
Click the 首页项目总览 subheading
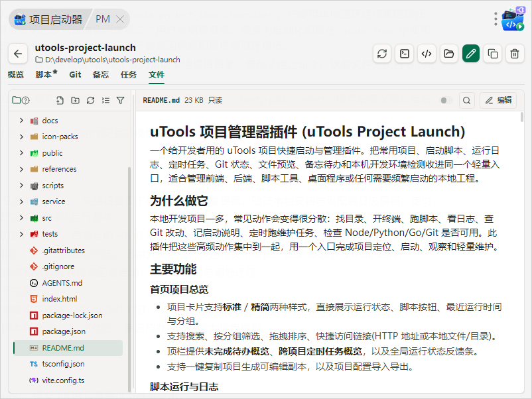pyautogui.click(x=179, y=290)
